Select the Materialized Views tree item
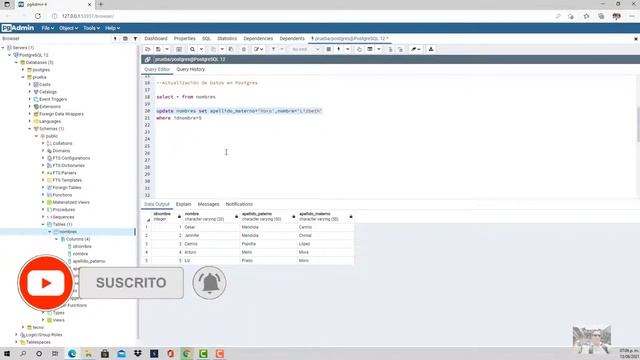The width and height of the screenshot is (640, 360). 71,202
